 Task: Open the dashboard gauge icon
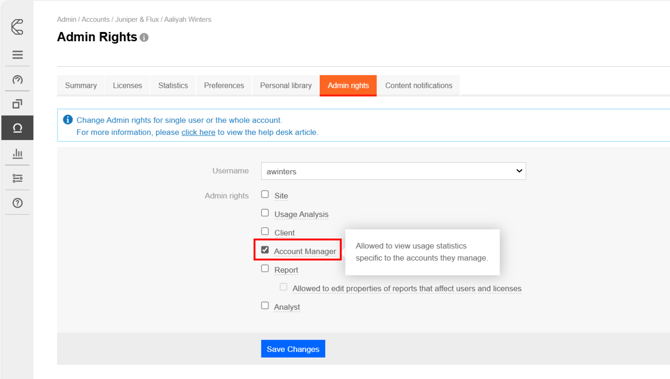tap(18, 79)
